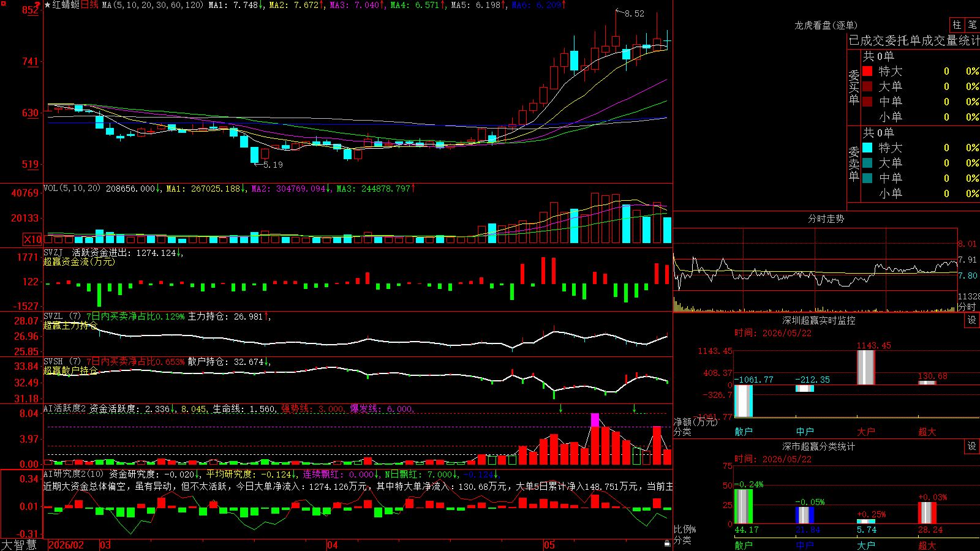Viewport: 980px width, 551px height.
Task: Click the 时间: 2026/05/22 in 实时监控 panel
Action: click(773, 333)
